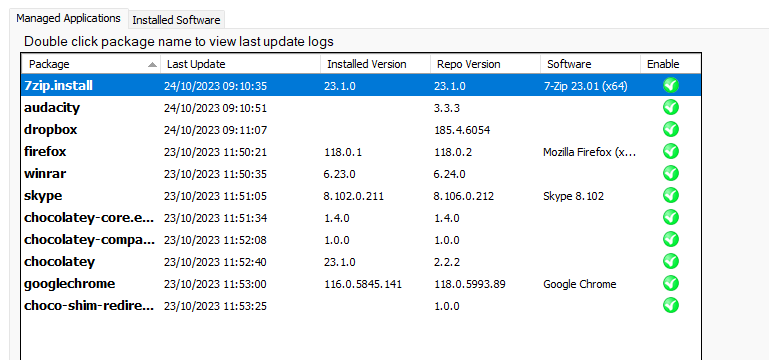Screen dimensions: 769x360
Task: Click the sort arrow in Package header
Action: pos(153,64)
